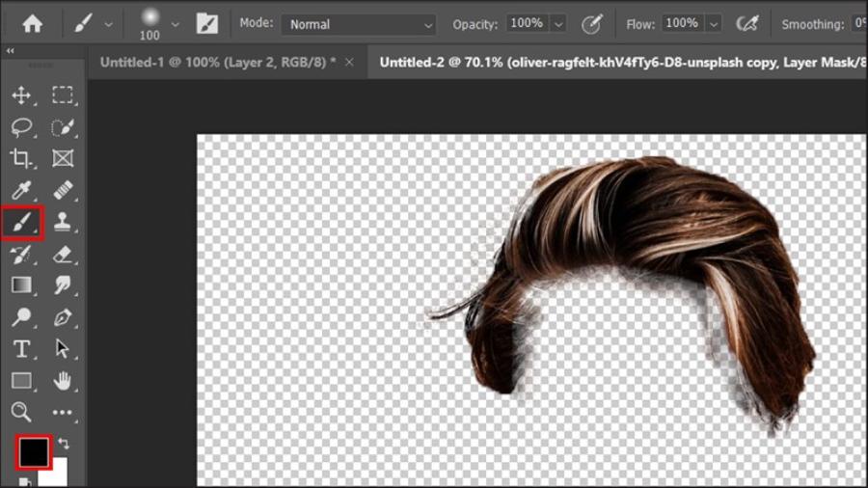This screenshot has height=488, width=868.
Task: Select the Move tool
Action: tap(21, 95)
